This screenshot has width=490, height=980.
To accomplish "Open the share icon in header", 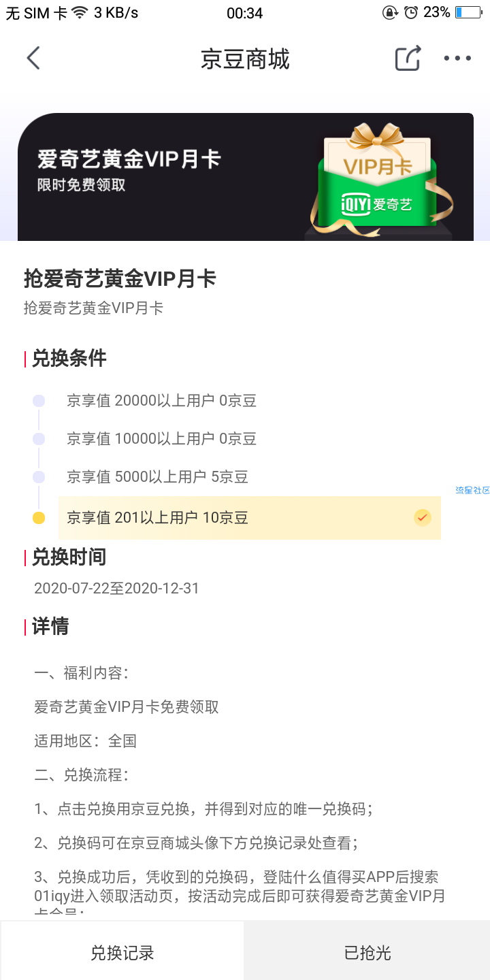I will (x=408, y=59).
